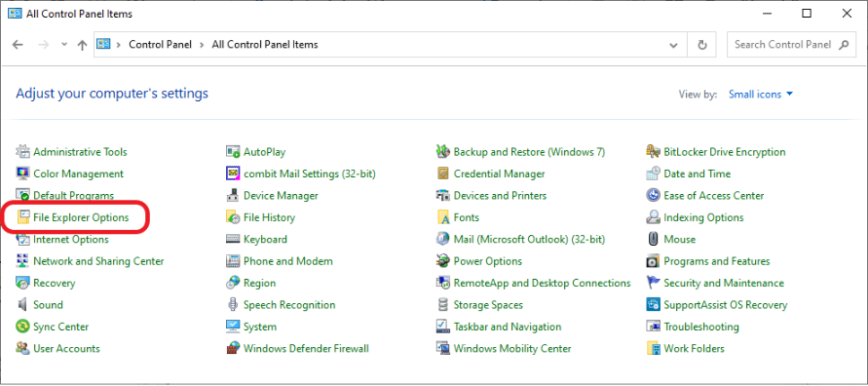Screen dimensions: 868x386
Task: Click the Internet Options icon
Action: 22,239
